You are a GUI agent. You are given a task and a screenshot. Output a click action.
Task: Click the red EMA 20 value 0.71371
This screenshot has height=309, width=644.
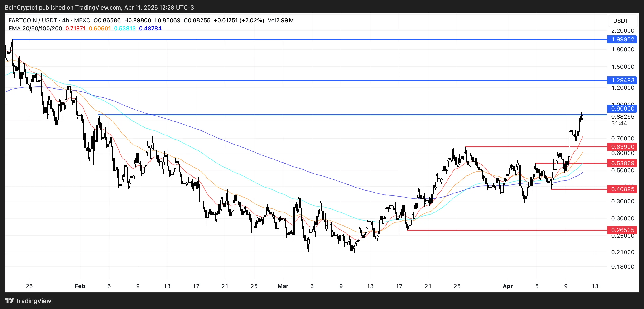pyautogui.click(x=76, y=29)
